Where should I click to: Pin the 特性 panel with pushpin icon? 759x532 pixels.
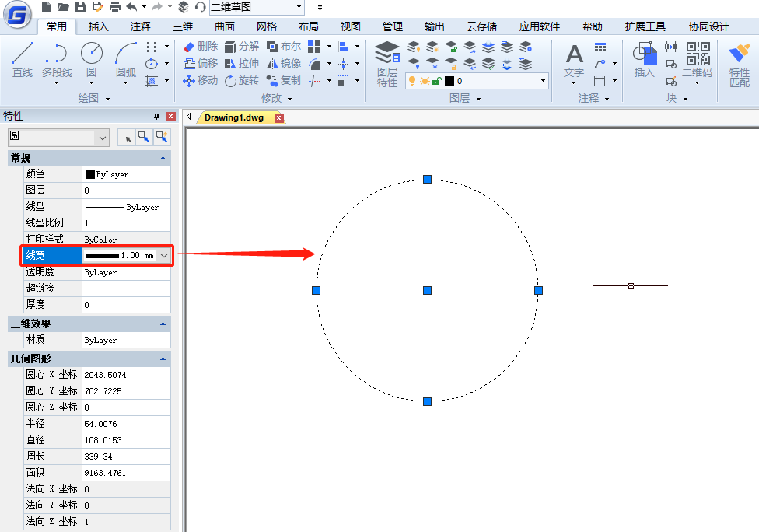156,116
